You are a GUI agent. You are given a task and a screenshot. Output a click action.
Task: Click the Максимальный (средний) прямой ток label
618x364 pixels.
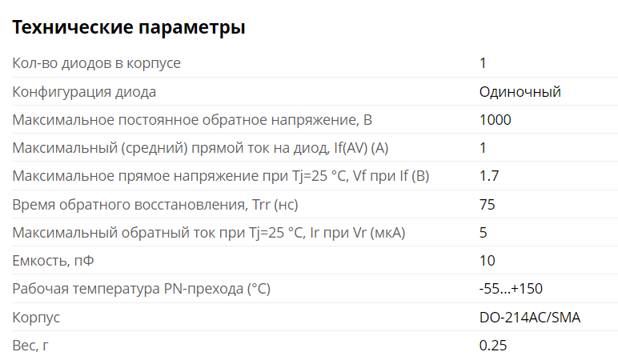[x=200, y=148]
